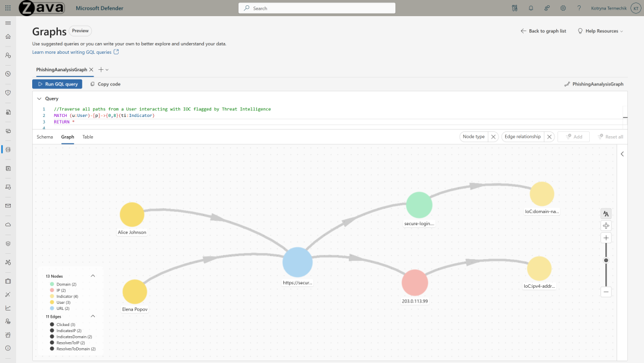
Task: Go to Home in left sidebar
Action: tap(8, 36)
